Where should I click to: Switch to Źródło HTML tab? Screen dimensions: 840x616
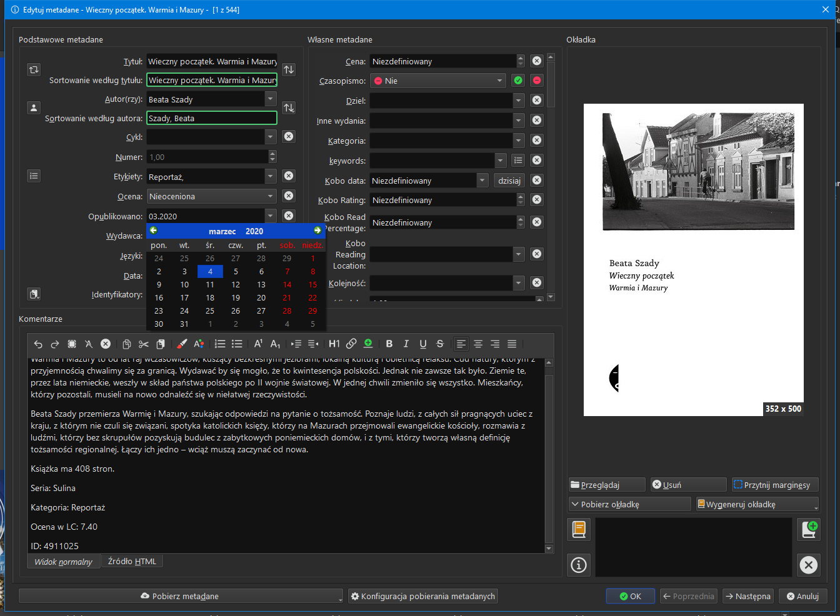pyautogui.click(x=132, y=561)
